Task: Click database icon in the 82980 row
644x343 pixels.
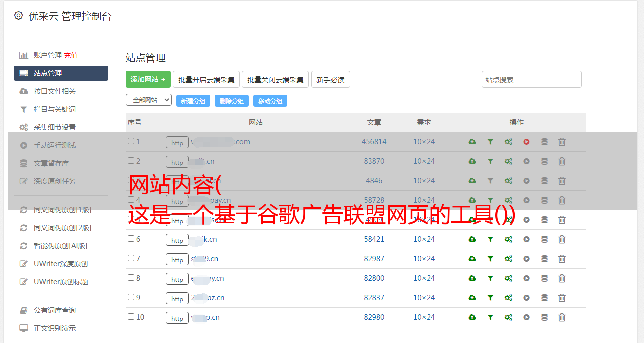Action: [x=544, y=317]
